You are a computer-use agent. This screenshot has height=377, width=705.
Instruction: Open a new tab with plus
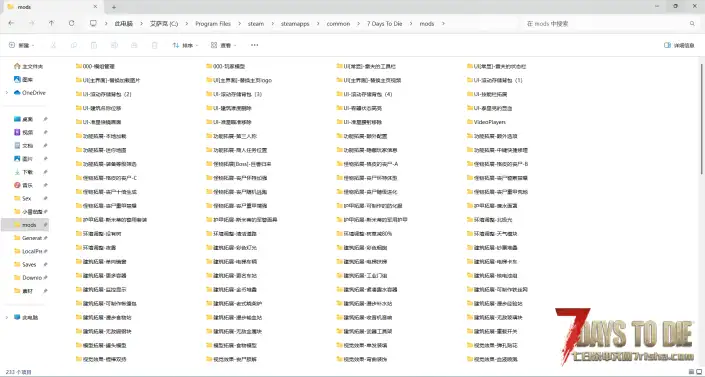click(x=114, y=7)
